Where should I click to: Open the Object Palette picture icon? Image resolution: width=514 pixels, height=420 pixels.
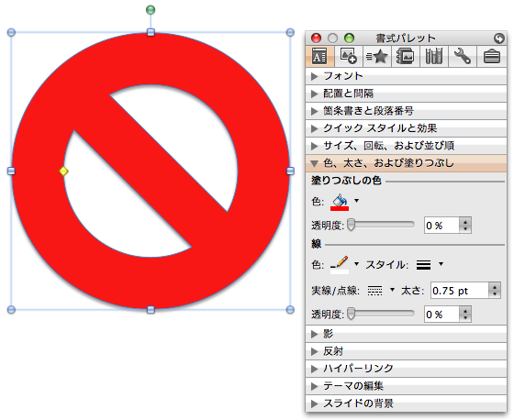click(x=348, y=56)
